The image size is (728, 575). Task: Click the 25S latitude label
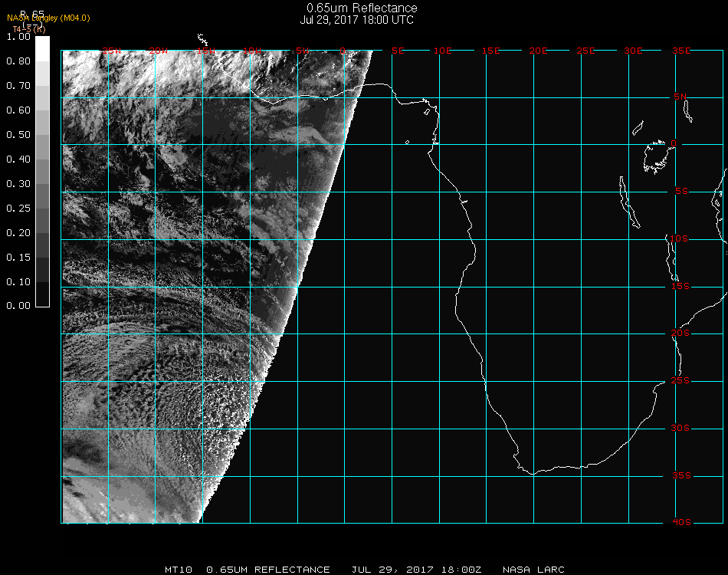pyautogui.click(x=680, y=381)
